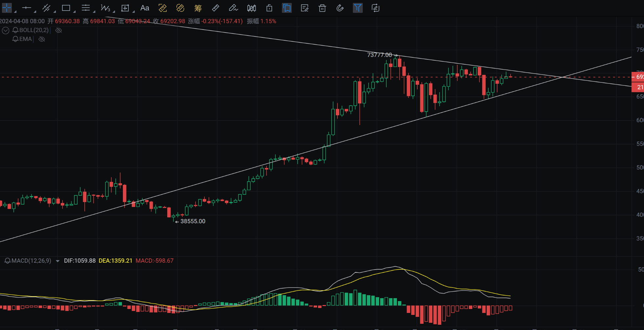644x330 pixels.
Task: Click the edit notes icon
Action: click(305, 8)
